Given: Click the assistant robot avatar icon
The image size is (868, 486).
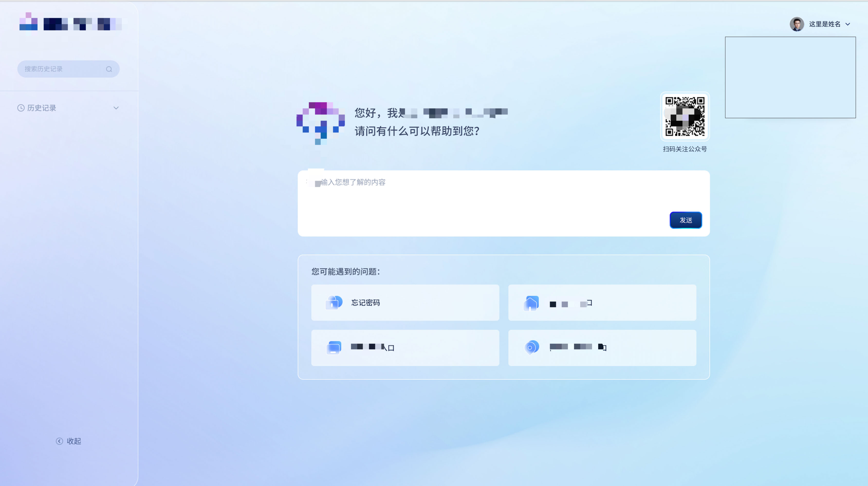Looking at the screenshot, I should (x=320, y=123).
